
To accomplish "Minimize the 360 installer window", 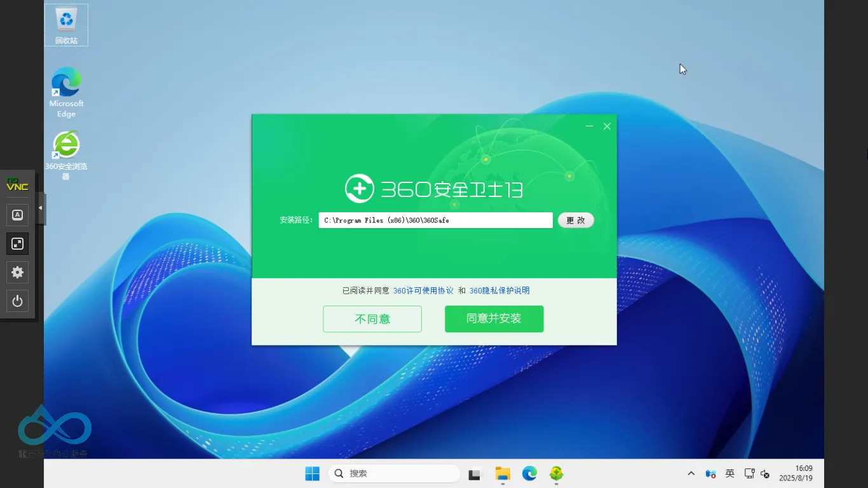I will 590,126.
